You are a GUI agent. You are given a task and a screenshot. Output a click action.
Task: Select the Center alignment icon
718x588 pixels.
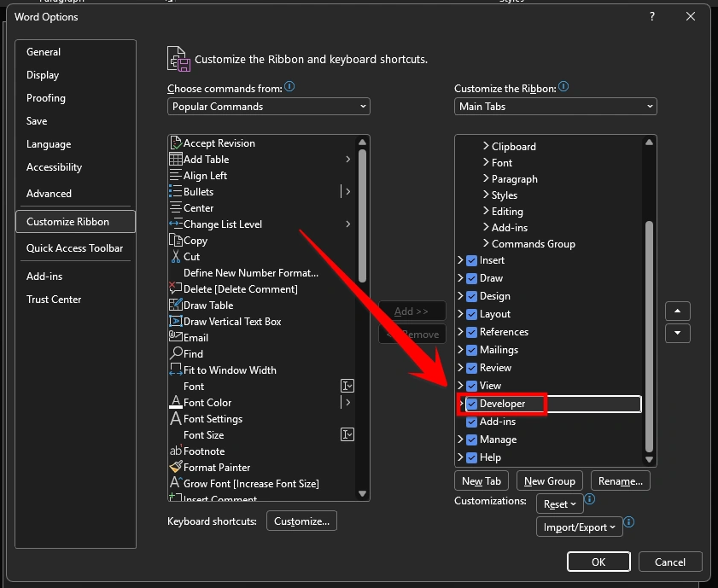[176, 207]
